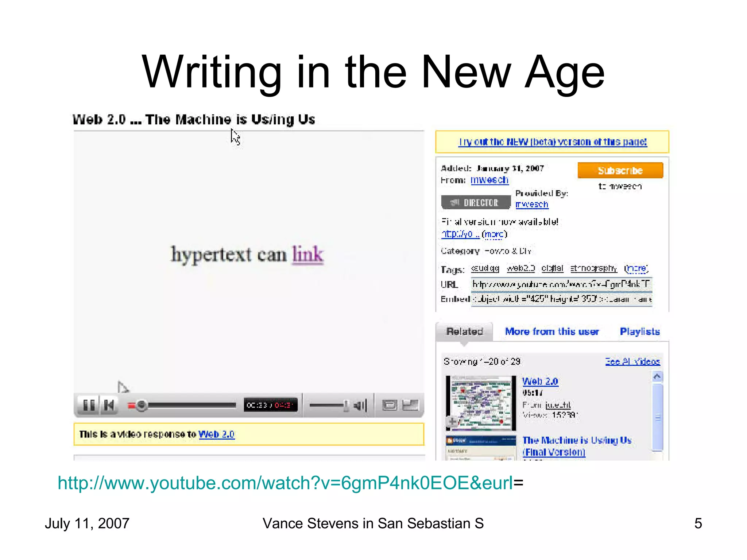Click the red seek handle on the progress bar
This screenshot has width=747, height=560.
(141, 405)
